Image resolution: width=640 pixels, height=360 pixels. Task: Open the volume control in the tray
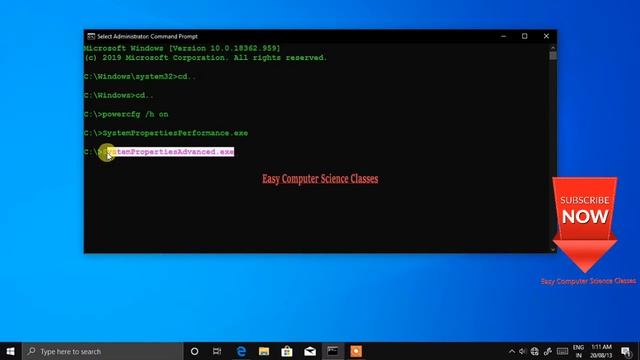(x=523, y=351)
